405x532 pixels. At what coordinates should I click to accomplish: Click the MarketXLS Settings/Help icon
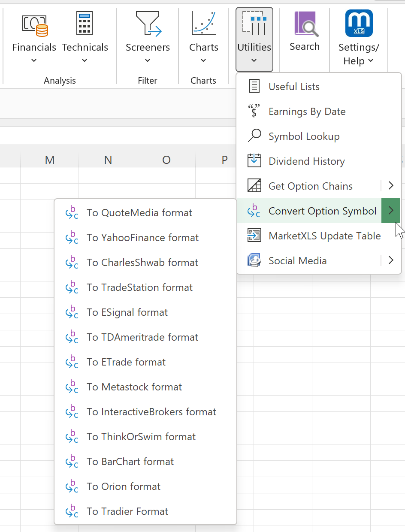pos(359,23)
